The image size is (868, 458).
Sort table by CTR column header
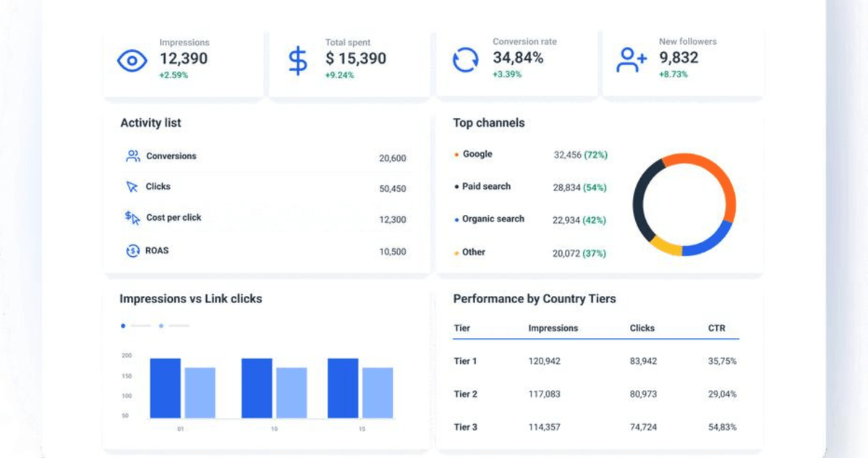(x=716, y=328)
